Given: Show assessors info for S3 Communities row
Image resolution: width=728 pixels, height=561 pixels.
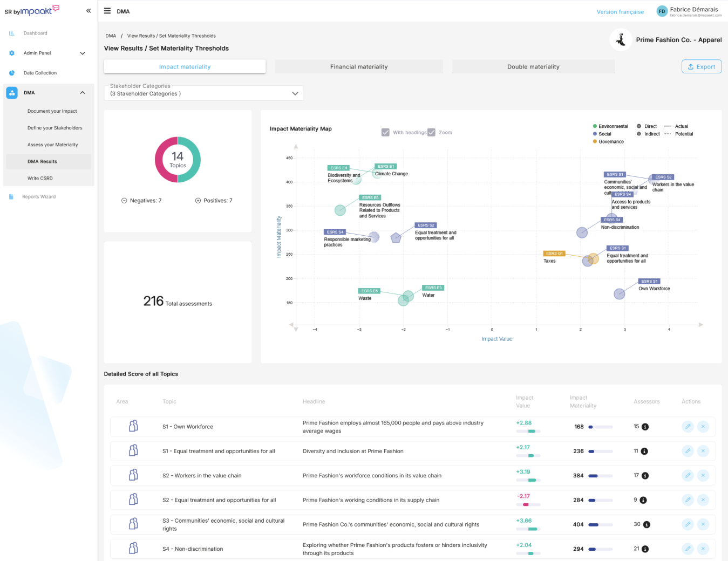Looking at the screenshot, I should (x=647, y=525).
